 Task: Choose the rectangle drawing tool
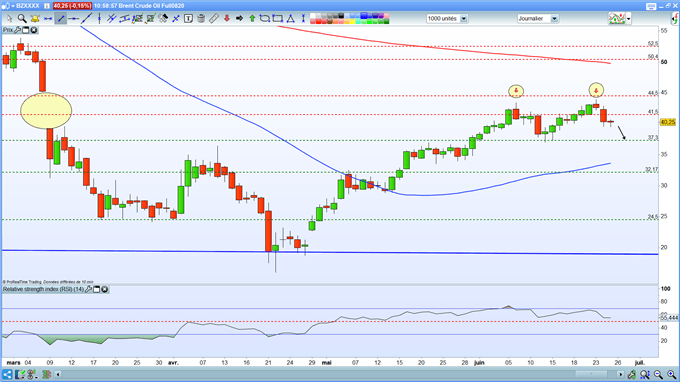point(278,18)
